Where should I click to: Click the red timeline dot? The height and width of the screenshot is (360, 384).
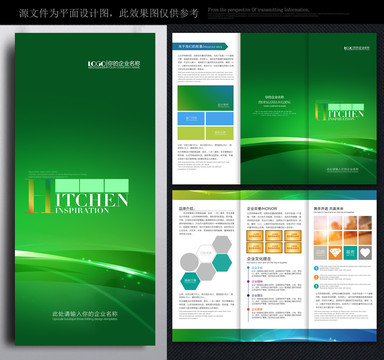248,309
